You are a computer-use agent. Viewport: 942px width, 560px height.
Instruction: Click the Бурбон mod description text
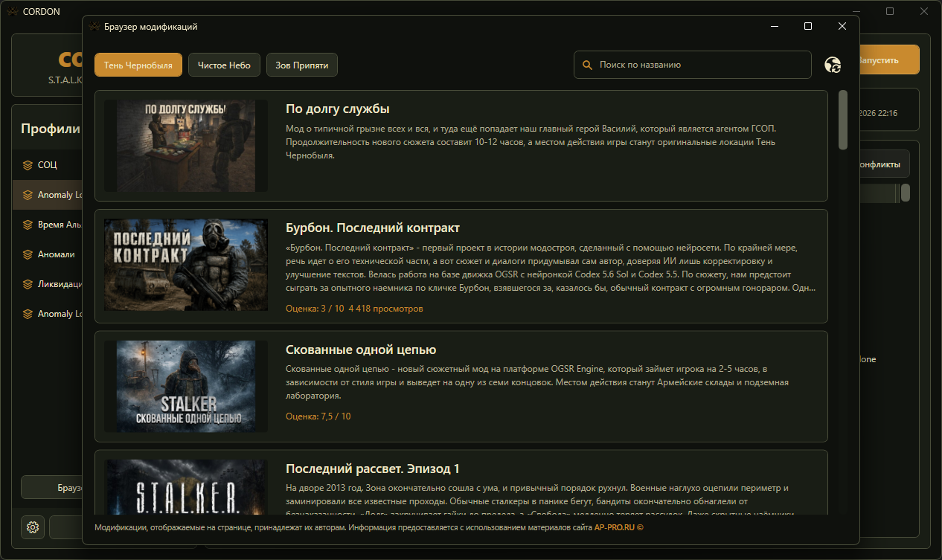(551, 268)
